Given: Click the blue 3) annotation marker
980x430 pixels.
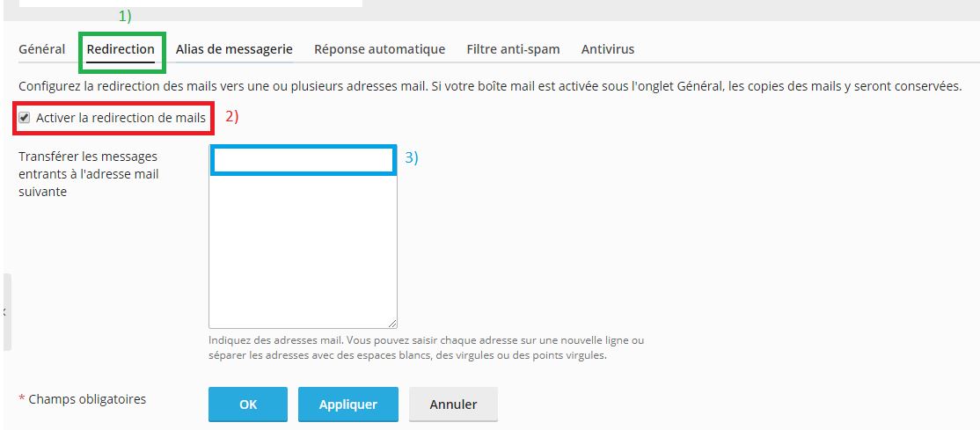Looking at the screenshot, I should pos(412,157).
